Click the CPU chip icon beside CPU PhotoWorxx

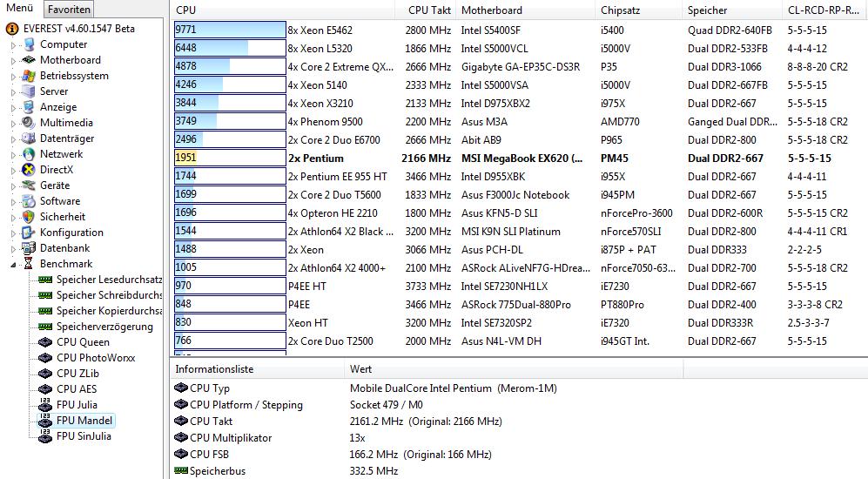(45, 358)
